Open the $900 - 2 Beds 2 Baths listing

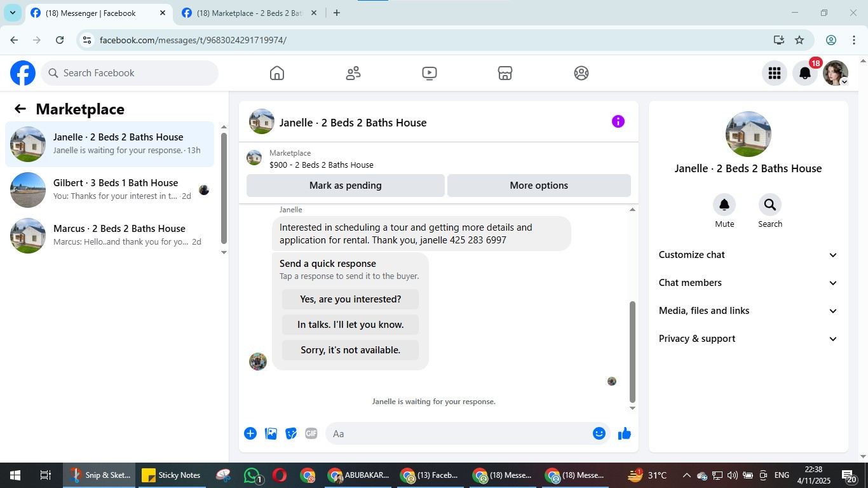[x=321, y=165]
